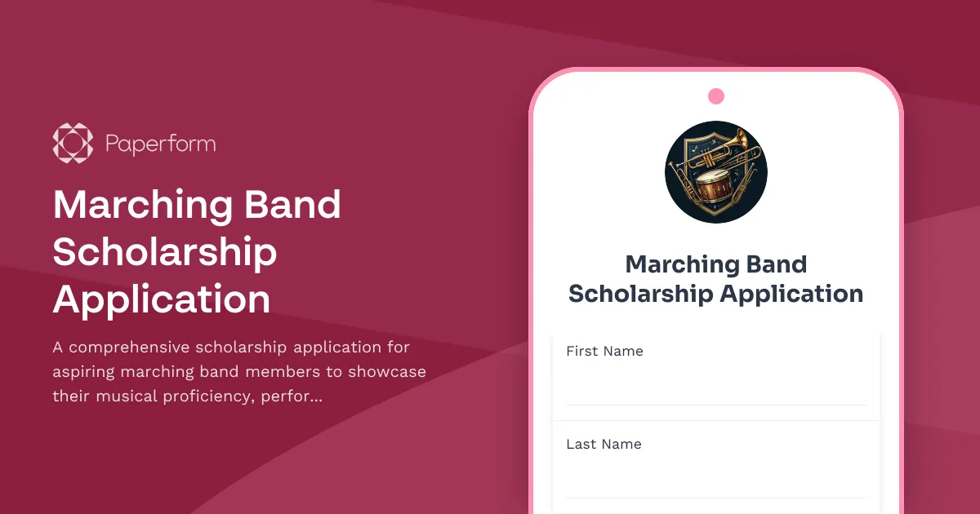The width and height of the screenshot is (980, 514).
Task: Click the Paperform wordmark text
Action: (x=160, y=143)
